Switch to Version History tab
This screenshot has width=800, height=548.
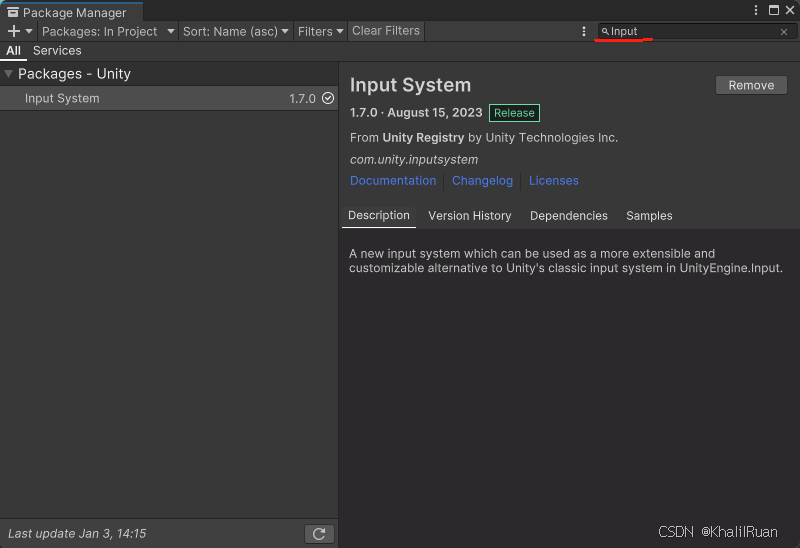pyautogui.click(x=469, y=216)
